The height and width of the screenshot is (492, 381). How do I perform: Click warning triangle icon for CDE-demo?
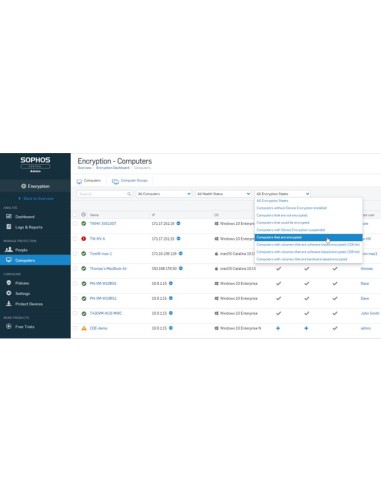[x=84, y=328]
